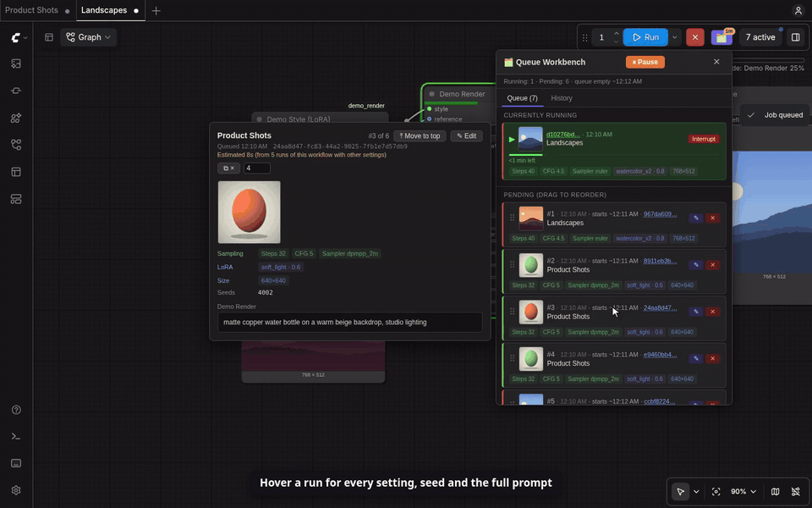Viewport: 812px width, 508px height.
Task: Select the Queue (7) tab
Action: (522, 98)
